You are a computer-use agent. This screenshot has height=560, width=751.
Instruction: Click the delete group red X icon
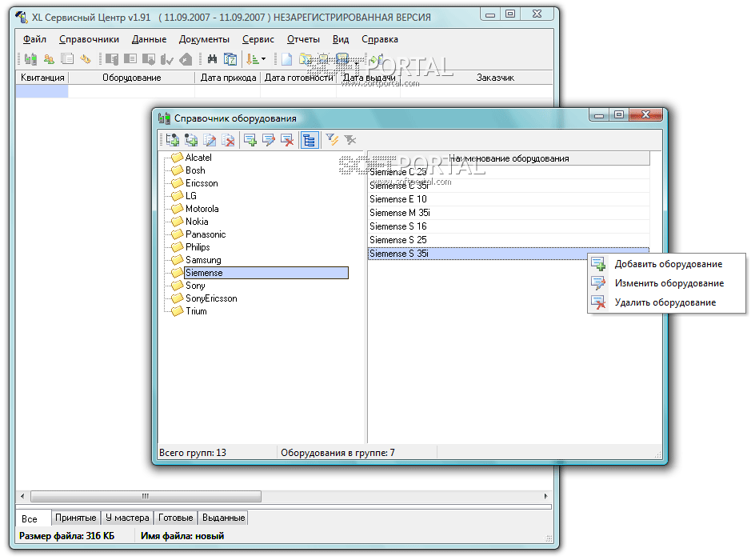(229, 140)
